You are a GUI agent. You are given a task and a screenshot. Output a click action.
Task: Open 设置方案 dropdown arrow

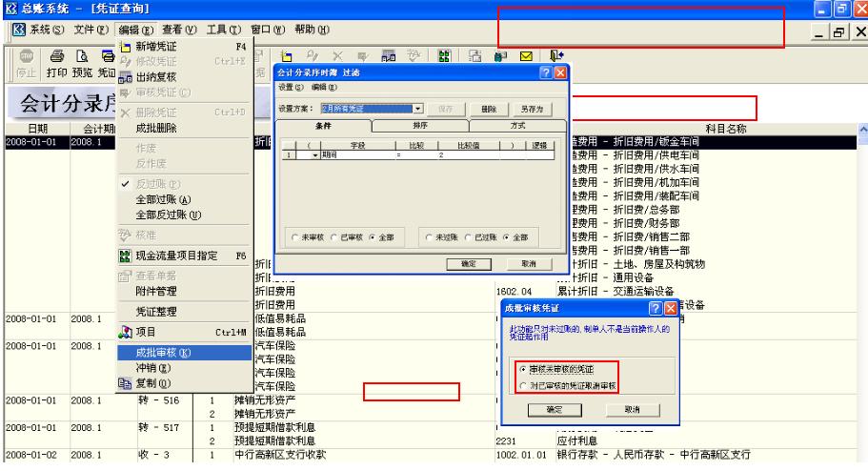[418, 109]
